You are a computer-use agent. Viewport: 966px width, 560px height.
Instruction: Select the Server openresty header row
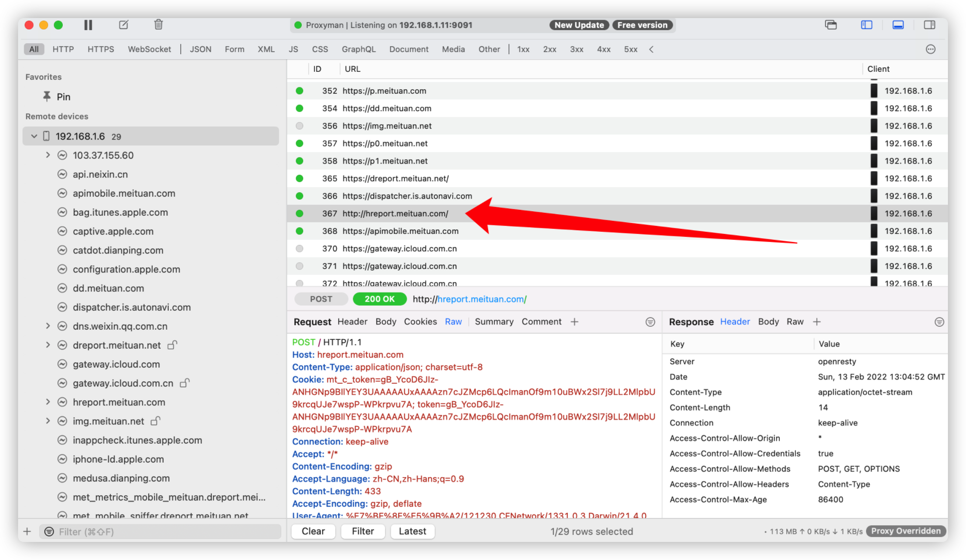coord(805,361)
